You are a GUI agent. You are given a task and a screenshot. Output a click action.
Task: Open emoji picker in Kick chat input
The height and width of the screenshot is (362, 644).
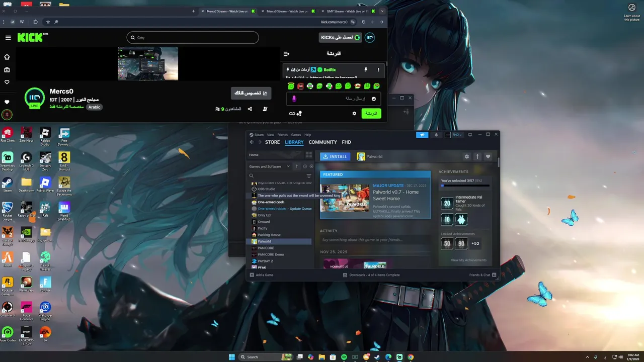(x=373, y=99)
